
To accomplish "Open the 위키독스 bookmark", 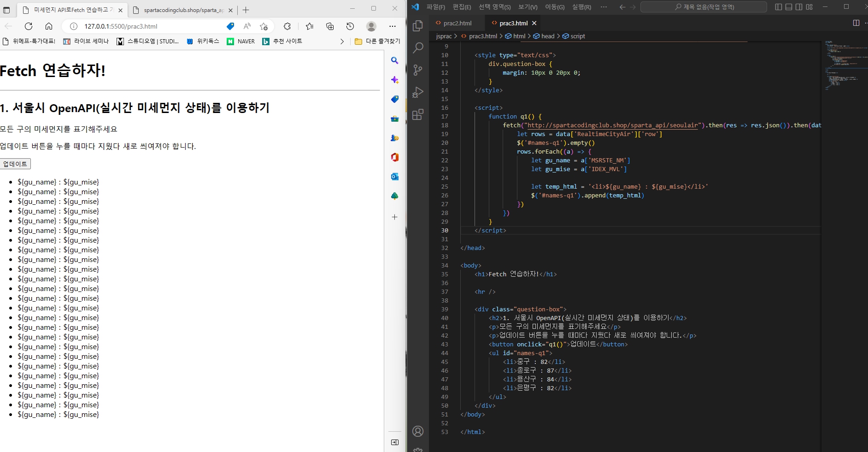I will click(203, 41).
